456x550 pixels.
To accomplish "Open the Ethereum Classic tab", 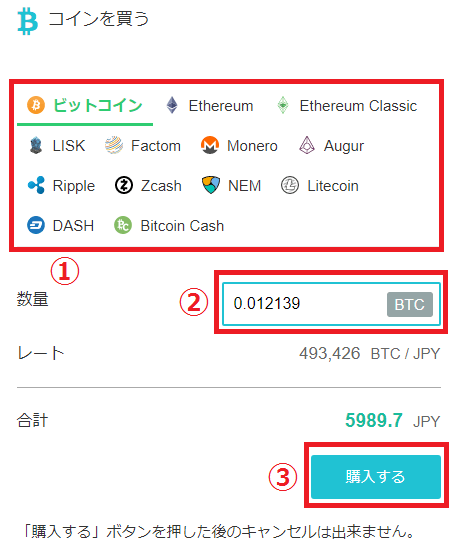I will pos(347,106).
